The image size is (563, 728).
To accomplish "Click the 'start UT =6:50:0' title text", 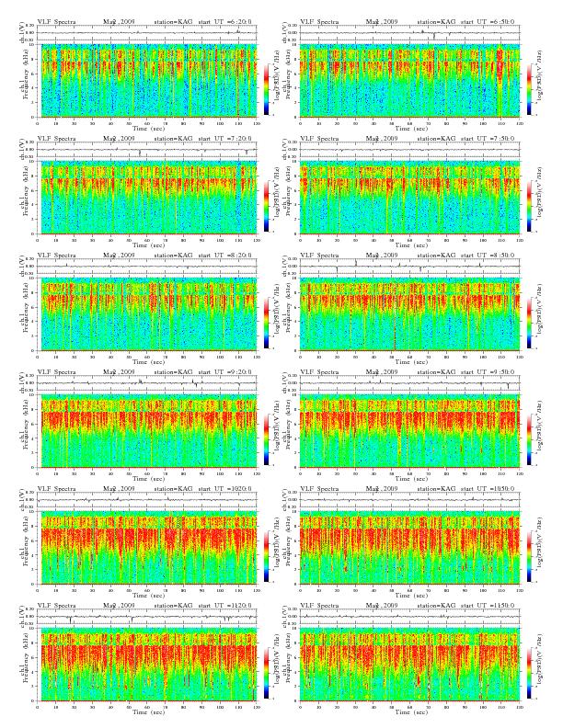I will click(488, 22).
